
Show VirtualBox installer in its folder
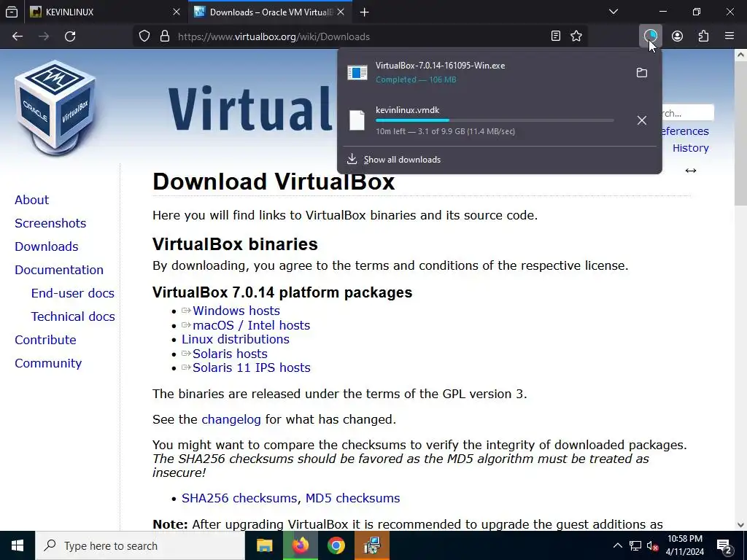642,72
